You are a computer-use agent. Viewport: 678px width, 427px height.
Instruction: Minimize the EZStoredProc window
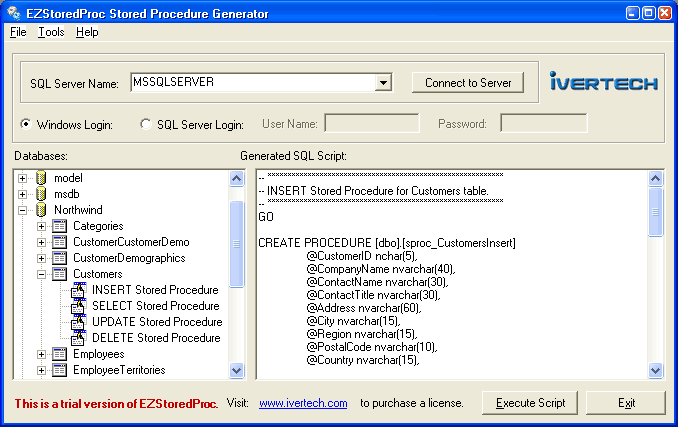pyautogui.click(x=633, y=13)
